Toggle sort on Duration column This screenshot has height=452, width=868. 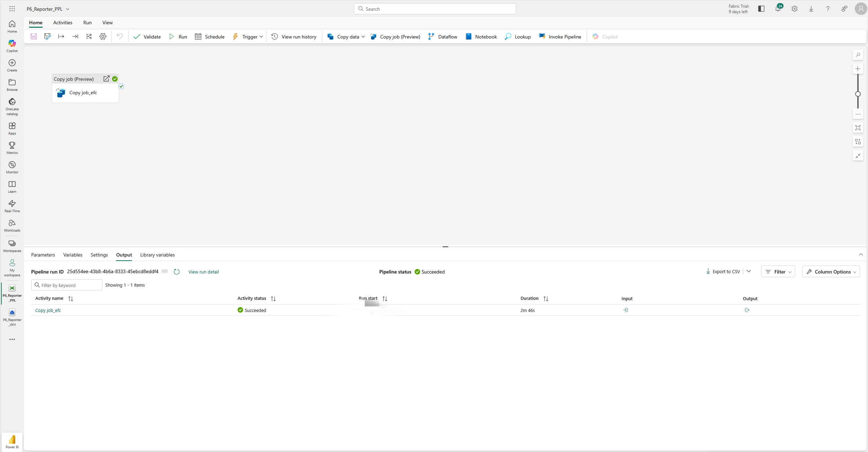click(x=546, y=298)
